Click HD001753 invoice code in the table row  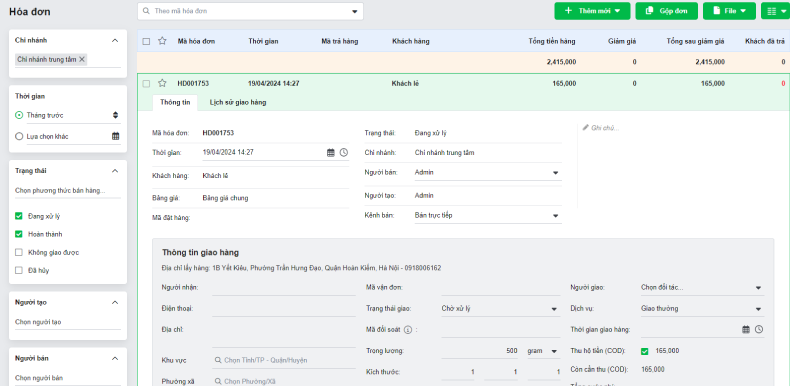[x=193, y=84]
